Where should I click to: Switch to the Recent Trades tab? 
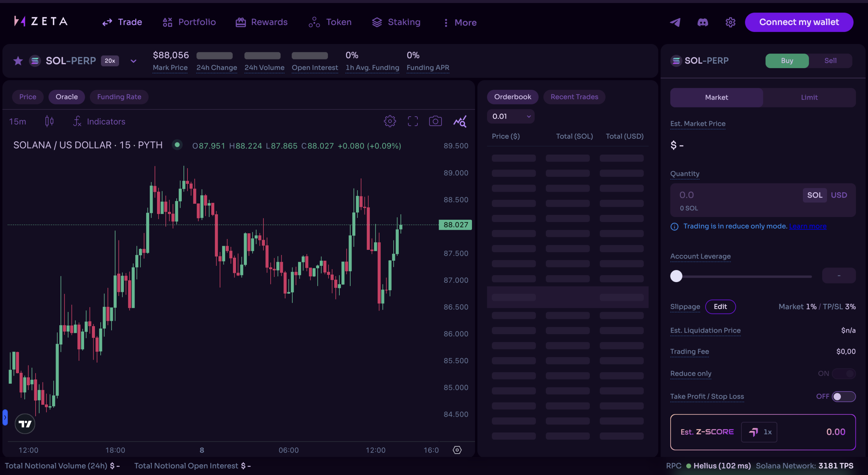point(574,97)
